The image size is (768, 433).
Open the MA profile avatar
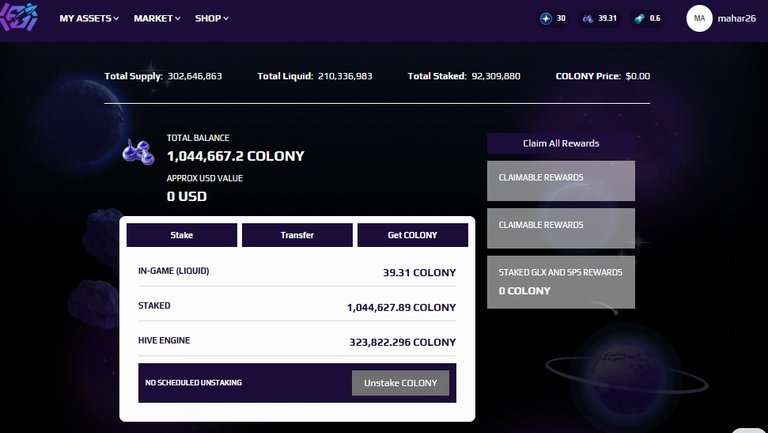click(699, 18)
